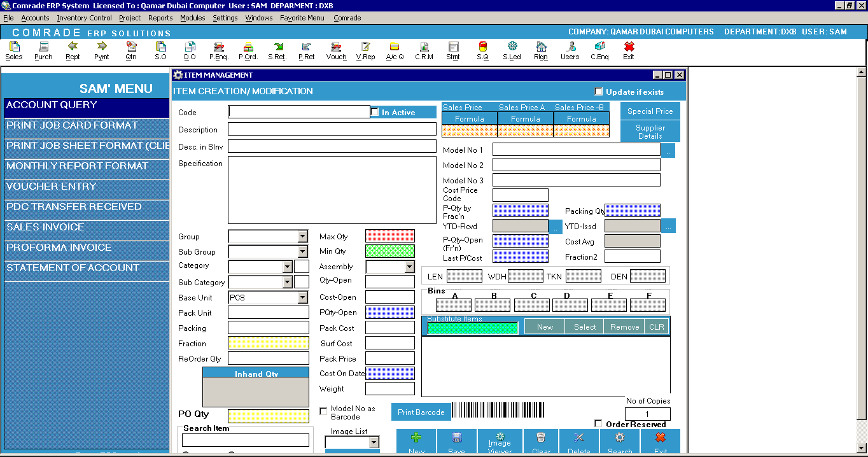Select the Purch toolbar icon

point(43,51)
